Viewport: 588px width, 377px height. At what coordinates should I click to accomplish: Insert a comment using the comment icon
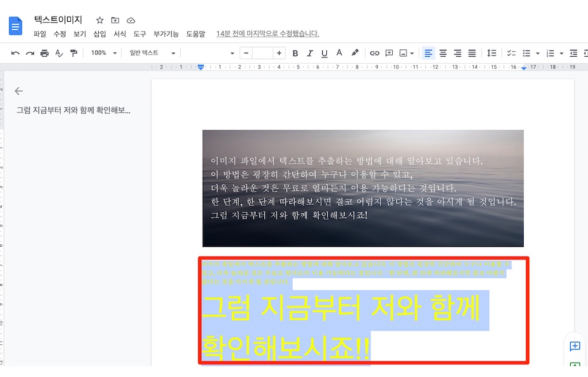(389, 53)
